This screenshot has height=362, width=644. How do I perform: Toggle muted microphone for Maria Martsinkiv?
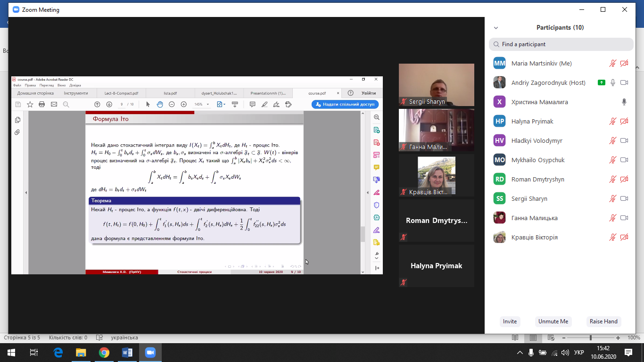[x=612, y=63]
